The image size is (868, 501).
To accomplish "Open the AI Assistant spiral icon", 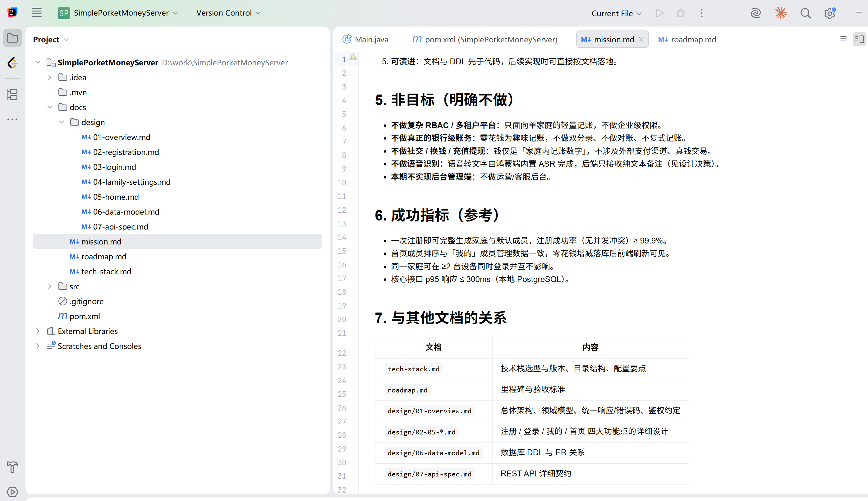I will pos(755,13).
